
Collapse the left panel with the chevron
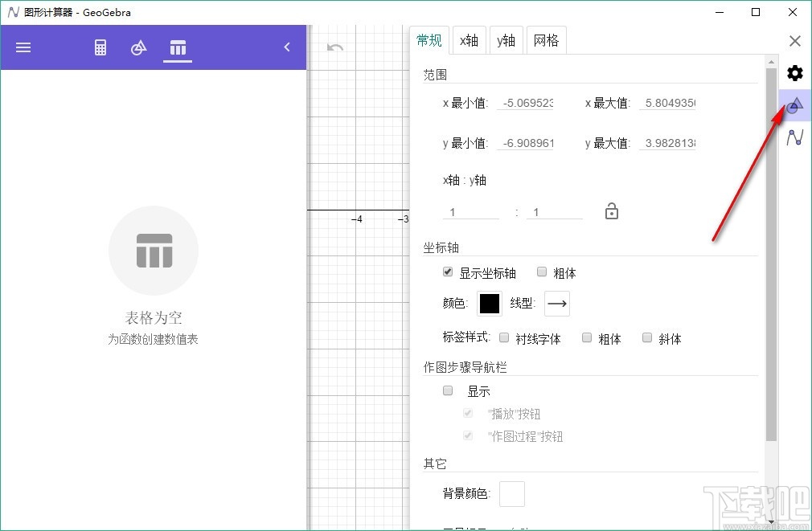click(286, 47)
